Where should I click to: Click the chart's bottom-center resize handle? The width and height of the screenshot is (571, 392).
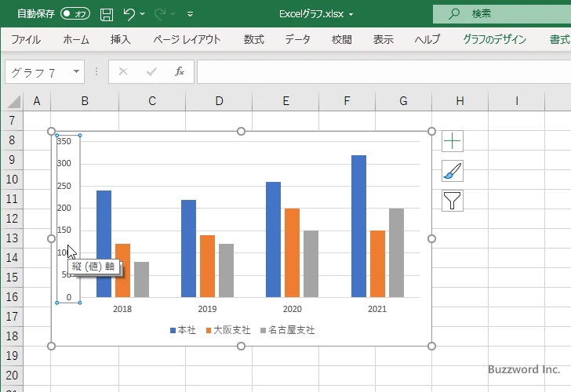tap(241, 347)
